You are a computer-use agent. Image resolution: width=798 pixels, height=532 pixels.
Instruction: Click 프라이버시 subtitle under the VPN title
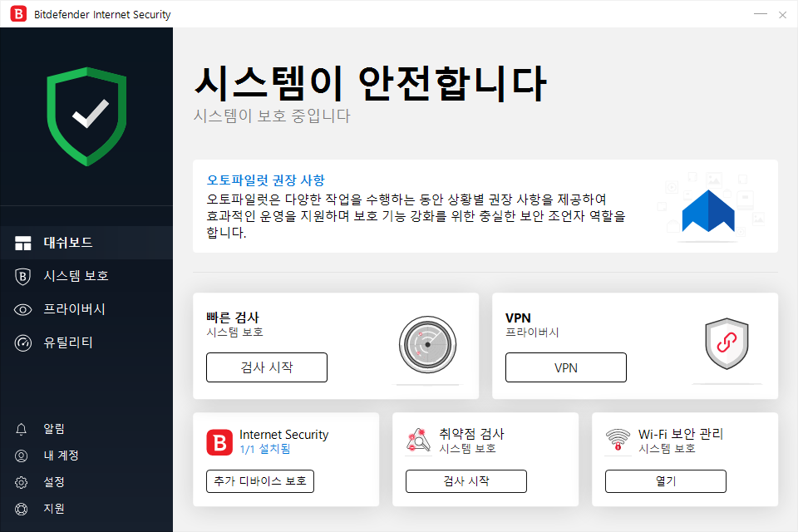point(532,332)
